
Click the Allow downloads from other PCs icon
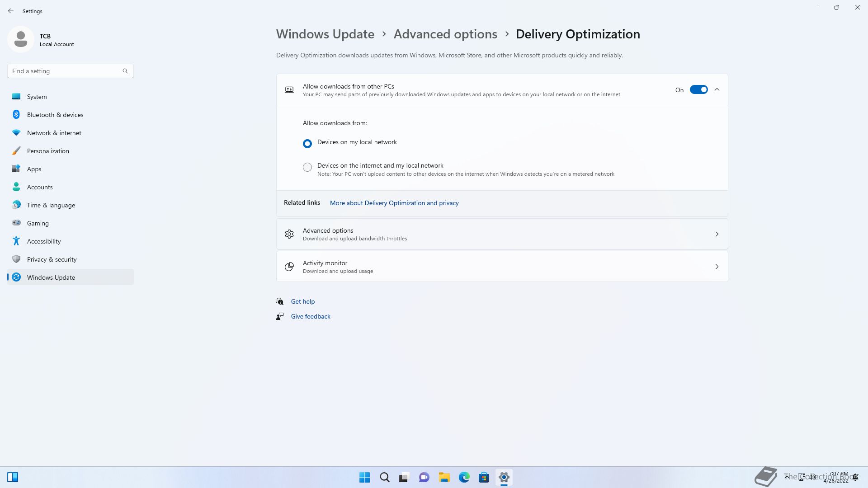[289, 90]
